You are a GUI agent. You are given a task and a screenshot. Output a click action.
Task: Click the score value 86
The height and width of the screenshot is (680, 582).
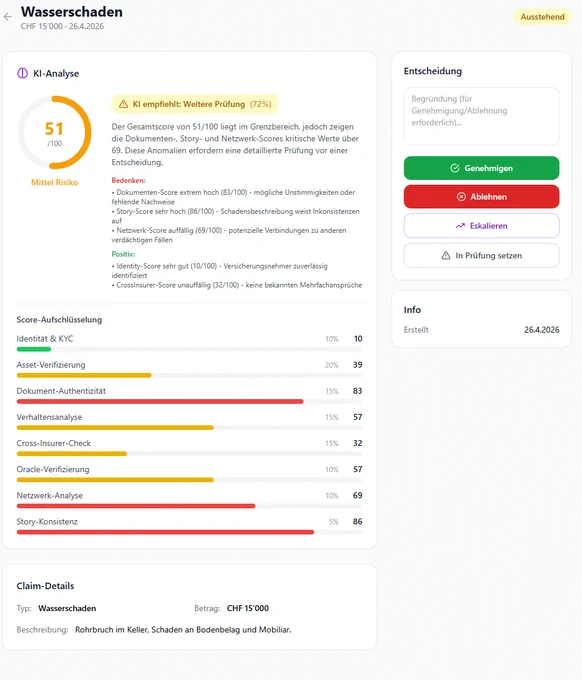357,521
